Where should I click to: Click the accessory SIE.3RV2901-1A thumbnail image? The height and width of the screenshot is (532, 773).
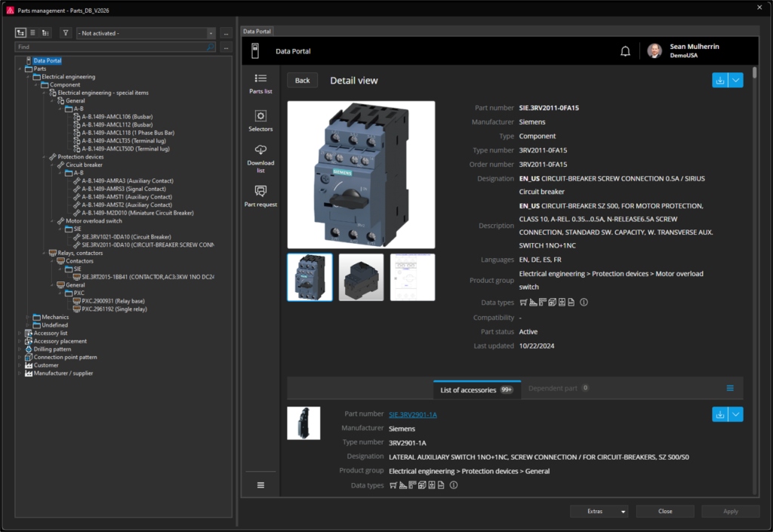pyautogui.click(x=303, y=423)
